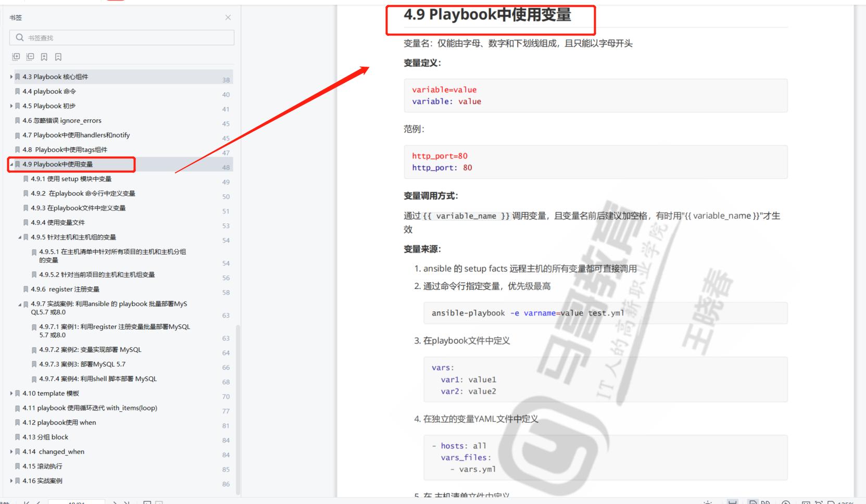Go to 4.9.5 针对主机和主机组的变量
The height and width of the screenshot is (504, 866).
(73, 237)
